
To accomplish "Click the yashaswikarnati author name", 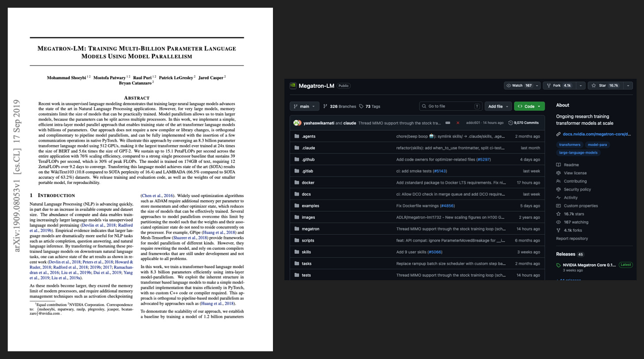I will [318, 123].
